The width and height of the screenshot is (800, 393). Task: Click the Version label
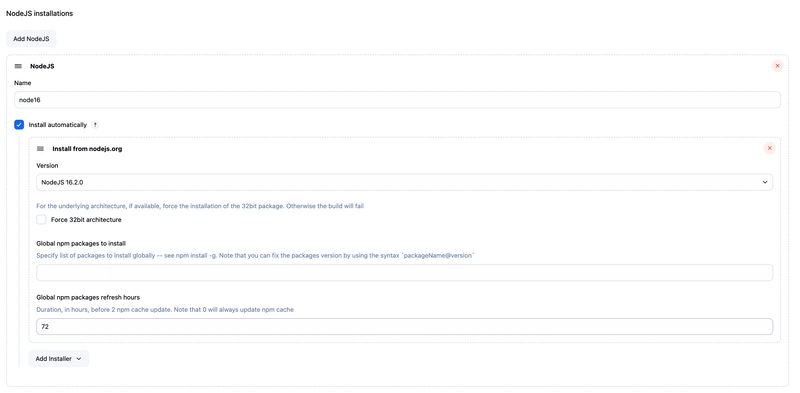(47, 165)
